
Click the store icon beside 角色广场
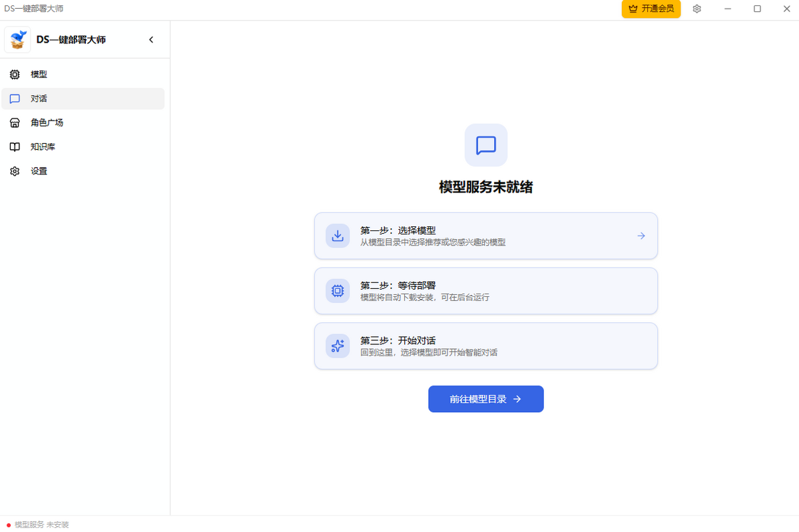(15, 123)
